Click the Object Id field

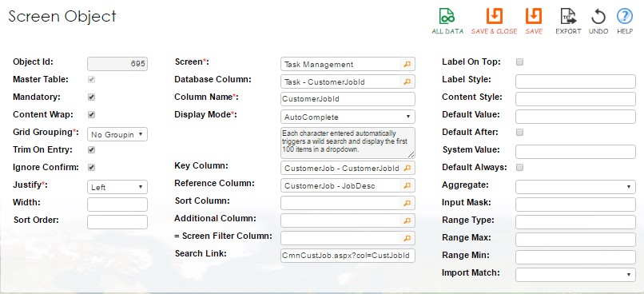click(117, 64)
